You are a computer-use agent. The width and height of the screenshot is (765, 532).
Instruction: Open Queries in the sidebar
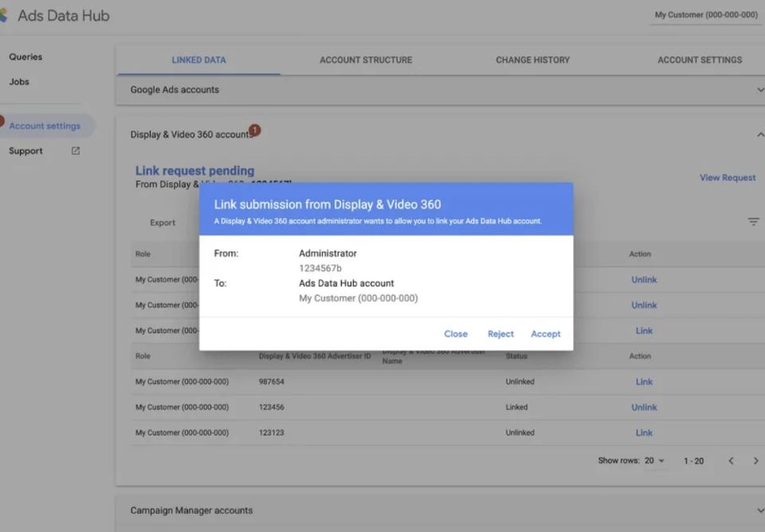point(25,57)
